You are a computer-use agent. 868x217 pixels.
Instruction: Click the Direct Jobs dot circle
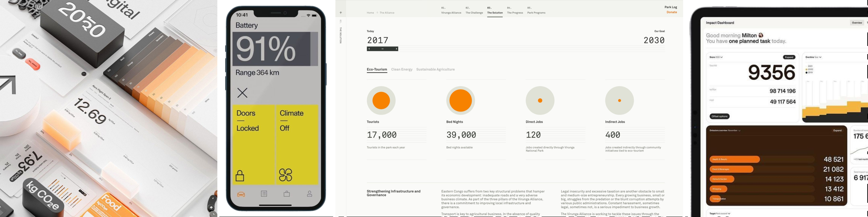(x=540, y=100)
